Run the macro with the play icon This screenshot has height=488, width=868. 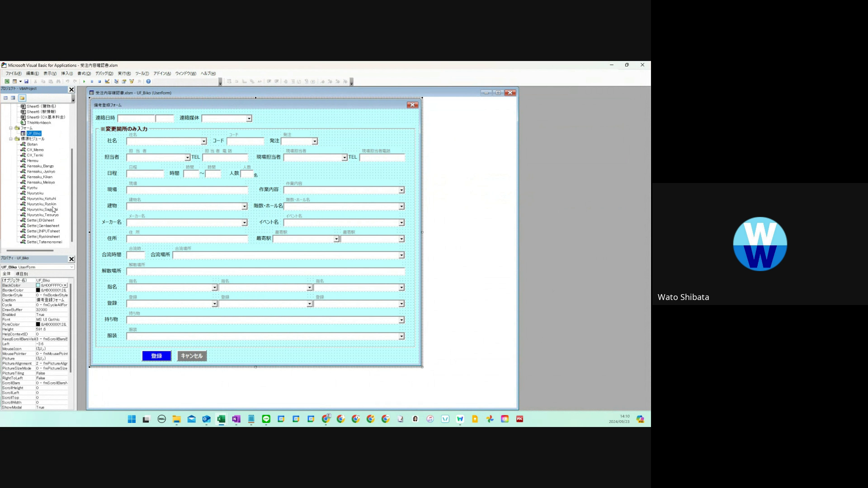click(84, 81)
